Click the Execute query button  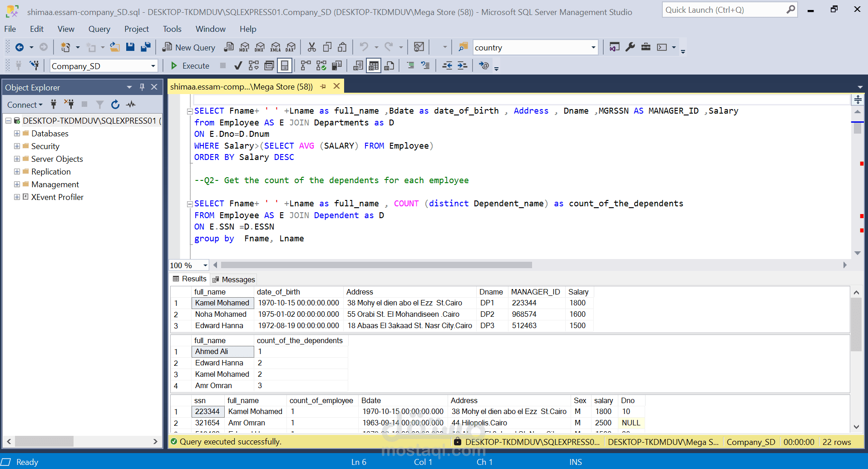coord(190,66)
